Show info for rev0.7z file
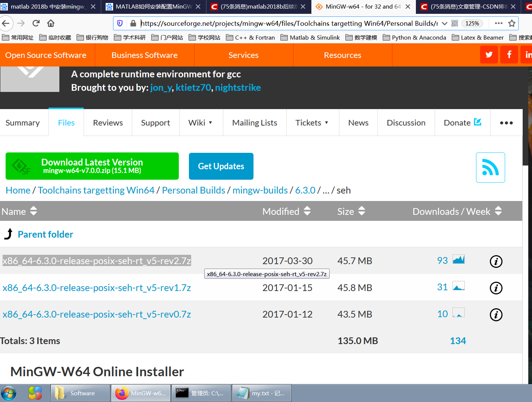Viewport: 532px width, 402px height. tap(496, 315)
